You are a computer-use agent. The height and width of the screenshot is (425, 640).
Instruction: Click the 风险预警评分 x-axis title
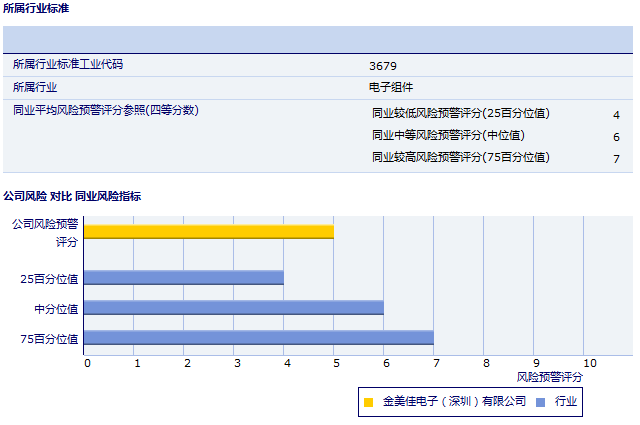point(549,377)
